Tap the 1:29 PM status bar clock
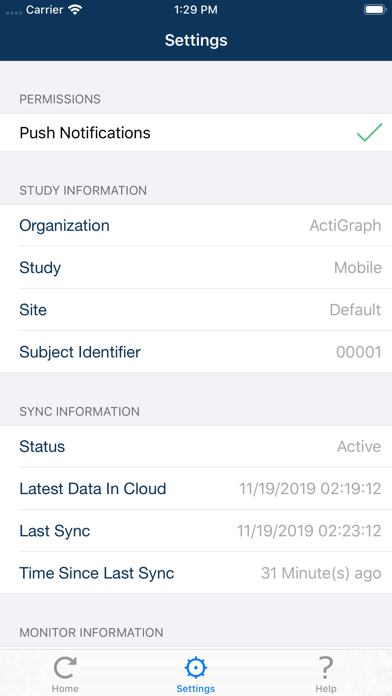Image resolution: width=392 pixels, height=696 pixels. (x=196, y=10)
